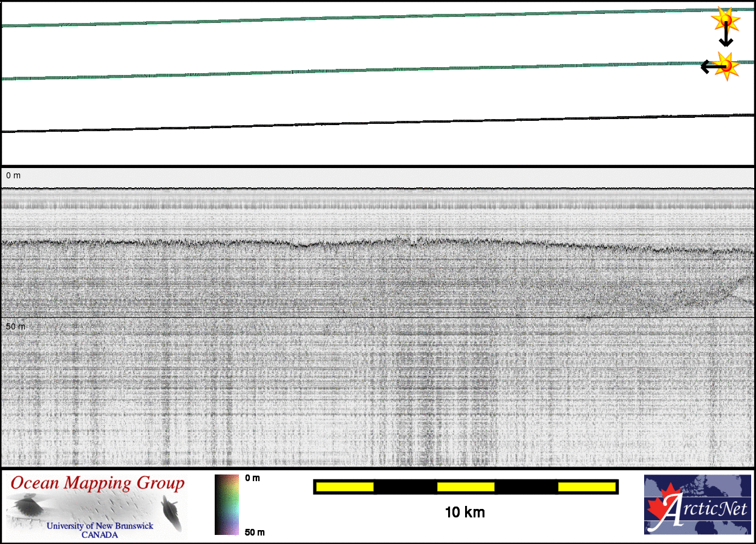Viewport: 756px width, 544px height.
Task: Click the leftmost yellow segment of scale bar
Action: pos(345,487)
